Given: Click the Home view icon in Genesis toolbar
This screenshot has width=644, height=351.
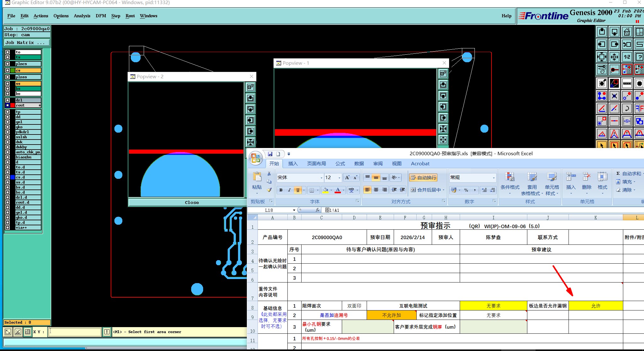Looking at the screenshot, I should 627,32.
